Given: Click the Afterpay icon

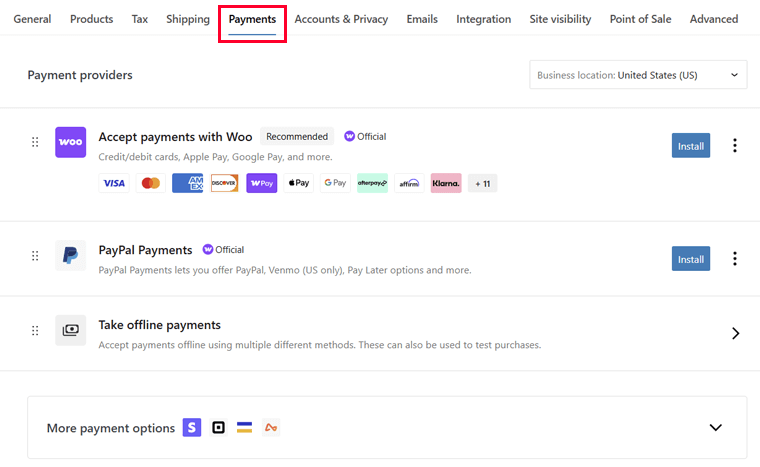Looking at the screenshot, I should [372, 183].
